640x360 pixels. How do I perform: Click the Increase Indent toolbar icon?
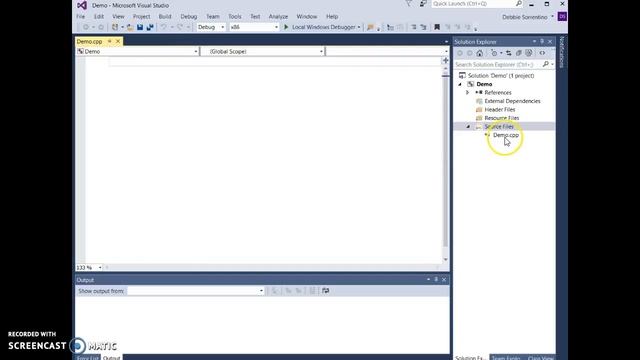(x=423, y=27)
